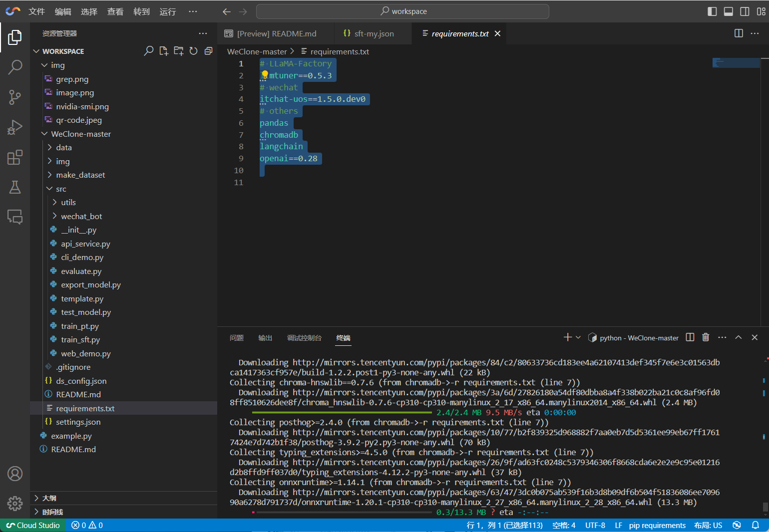This screenshot has height=532, width=769.
Task: Toggle the secondary sidebar visibility
Action: (x=745, y=11)
